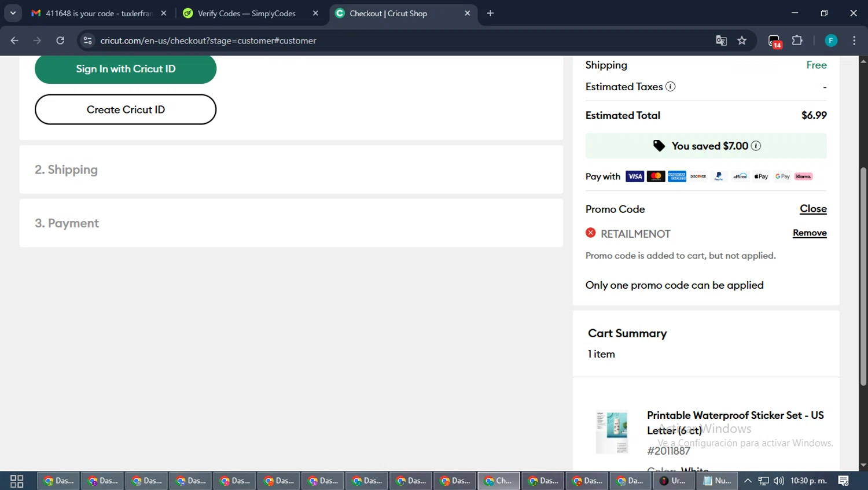The width and height of the screenshot is (868, 490).
Task: Click the RETAILMENOT promo code text
Action: click(635, 234)
